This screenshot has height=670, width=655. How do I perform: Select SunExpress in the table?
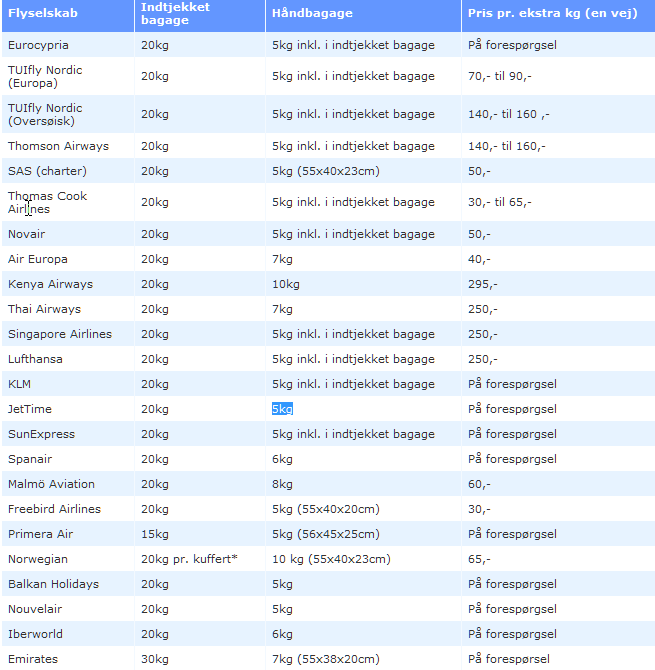[41, 434]
